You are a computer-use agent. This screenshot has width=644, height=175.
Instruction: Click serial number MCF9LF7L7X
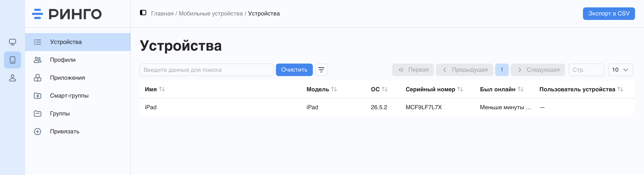pos(424,107)
